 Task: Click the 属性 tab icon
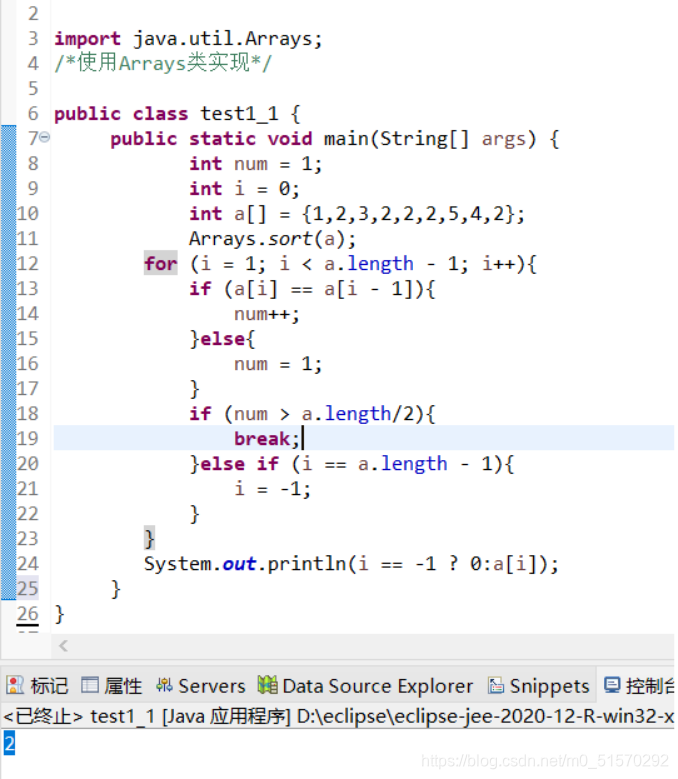[90, 686]
